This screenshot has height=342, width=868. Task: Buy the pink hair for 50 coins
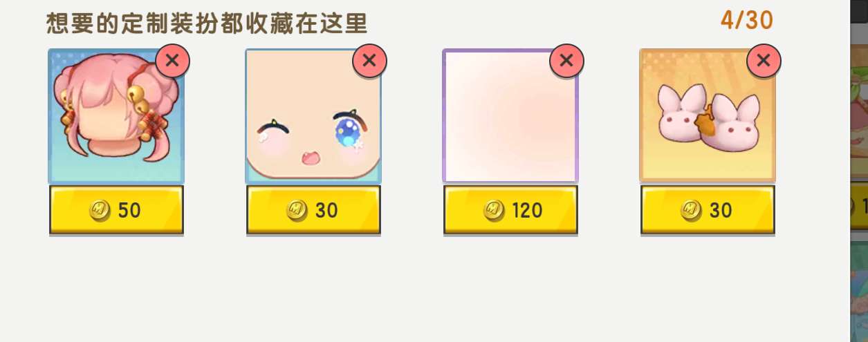[x=116, y=210]
